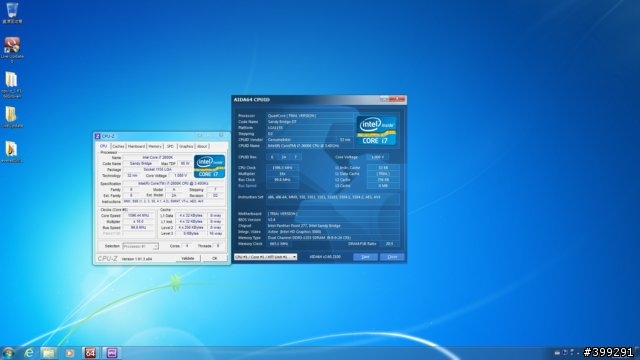Click the Instructions field in CPU-Z
Image resolution: width=640 pixels, height=360 pixels.
173,202
